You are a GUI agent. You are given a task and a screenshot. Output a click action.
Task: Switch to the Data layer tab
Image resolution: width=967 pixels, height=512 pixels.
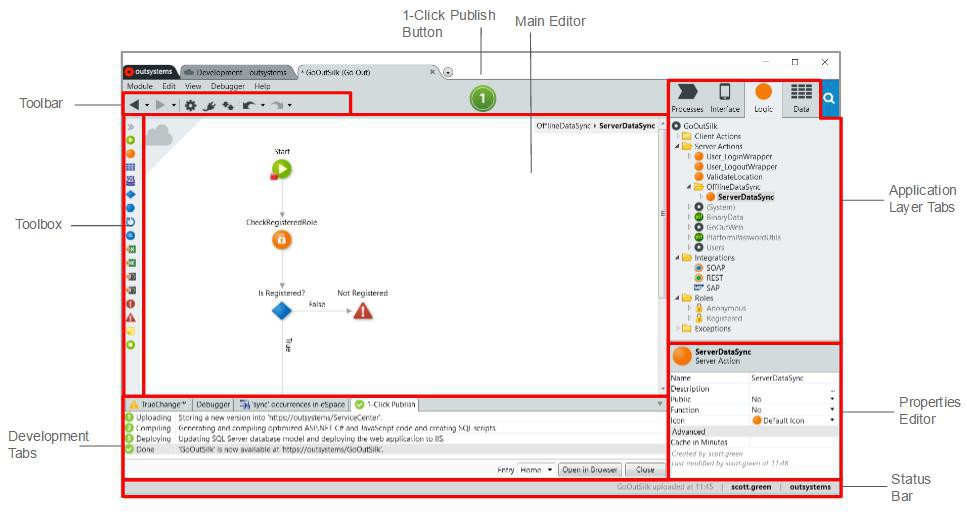(x=801, y=99)
